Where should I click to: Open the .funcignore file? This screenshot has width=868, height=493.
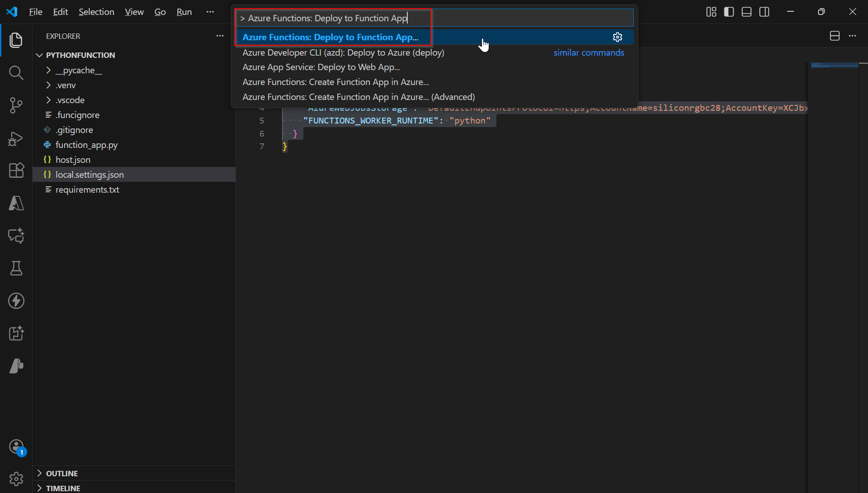point(134,115)
